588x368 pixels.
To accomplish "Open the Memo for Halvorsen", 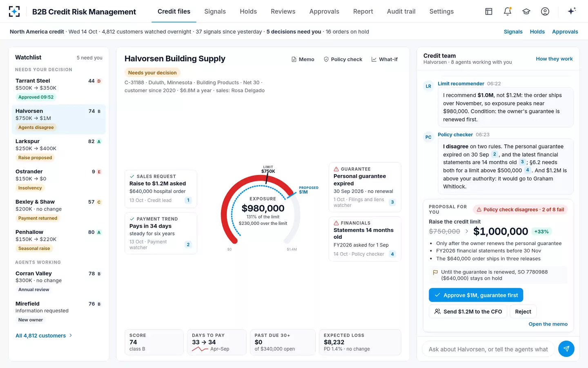I will 303,59.
